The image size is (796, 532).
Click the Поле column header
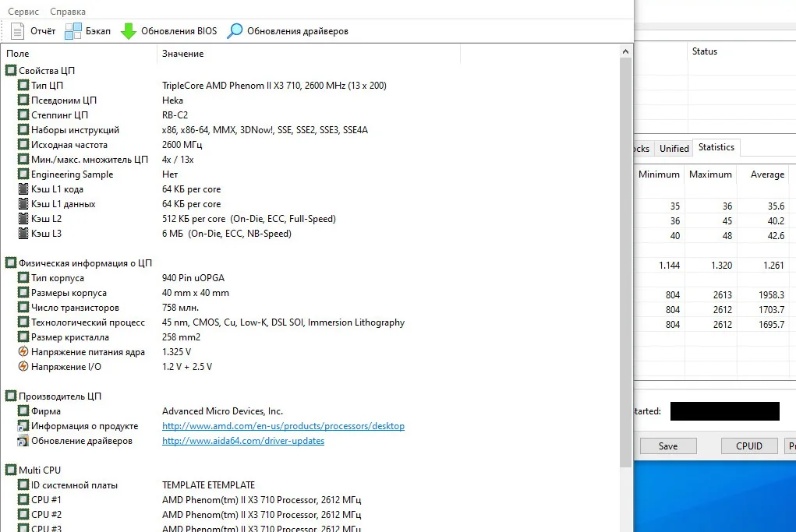pyautogui.click(x=79, y=54)
